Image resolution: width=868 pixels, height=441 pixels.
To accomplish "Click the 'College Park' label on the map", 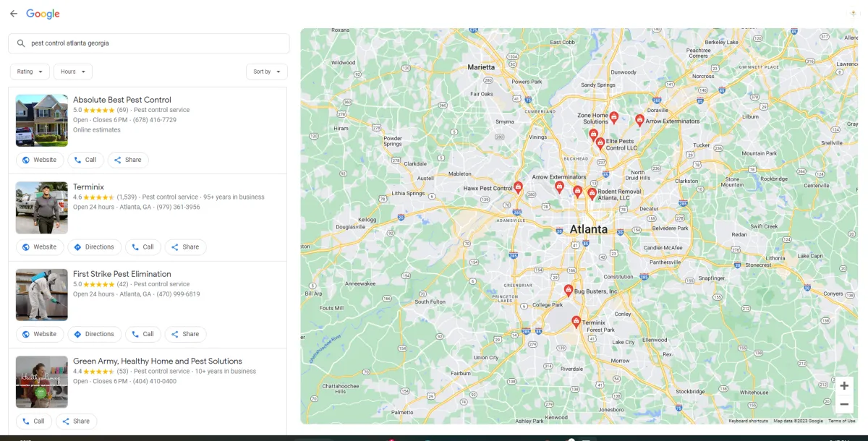I will tap(548, 305).
